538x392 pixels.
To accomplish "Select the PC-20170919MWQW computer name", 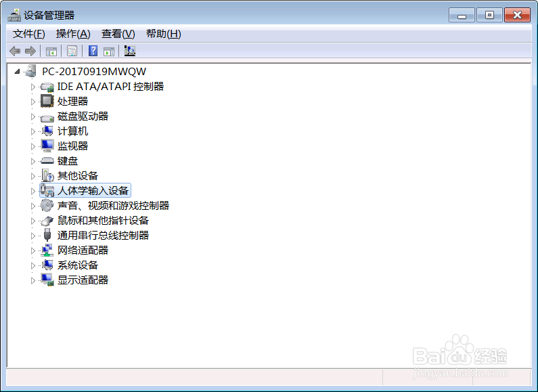I will click(94, 71).
